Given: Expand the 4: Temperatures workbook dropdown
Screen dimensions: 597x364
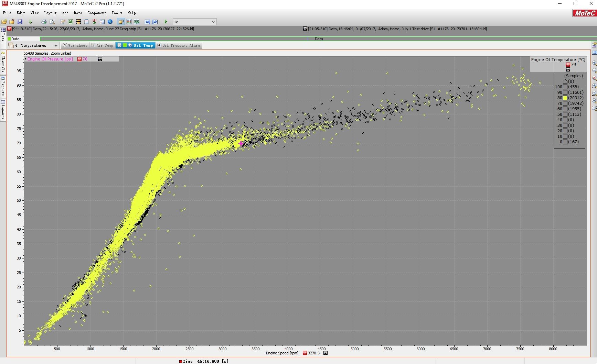Looking at the screenshot, I should point(56,45).
